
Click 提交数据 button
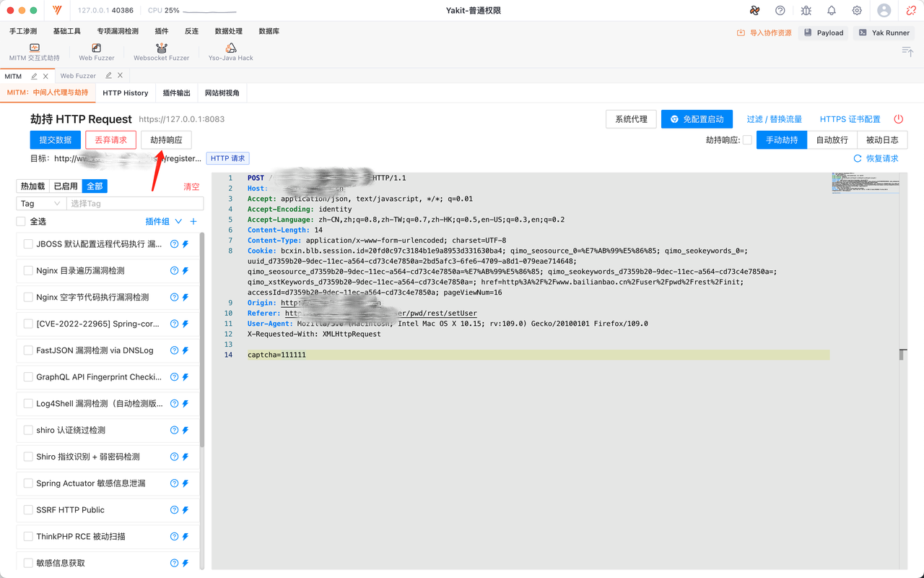56,140
